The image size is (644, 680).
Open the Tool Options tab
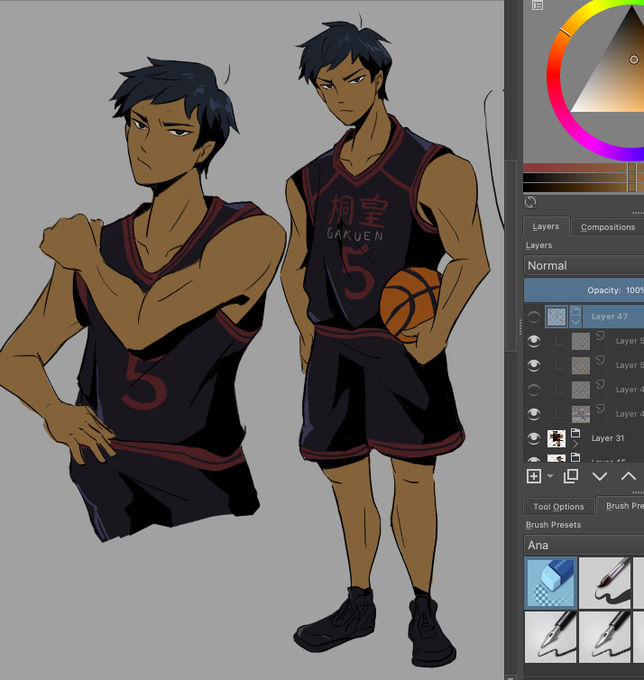(558, 507)
